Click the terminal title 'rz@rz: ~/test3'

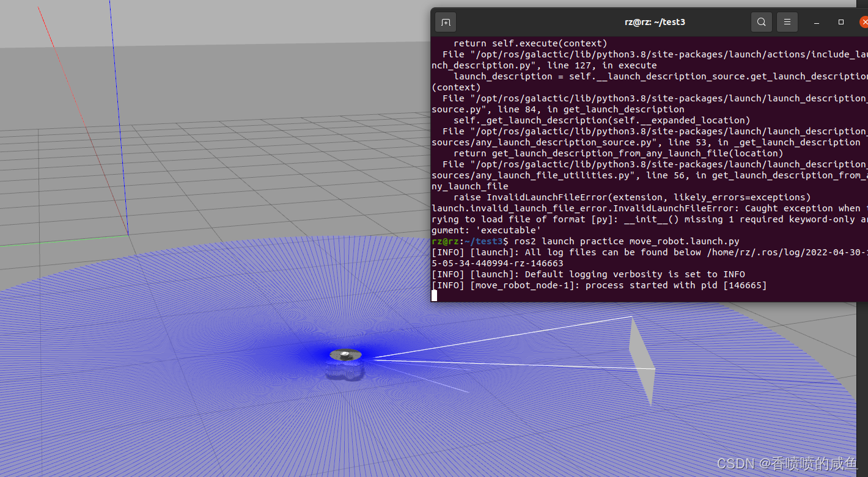[x=655, y=22]
